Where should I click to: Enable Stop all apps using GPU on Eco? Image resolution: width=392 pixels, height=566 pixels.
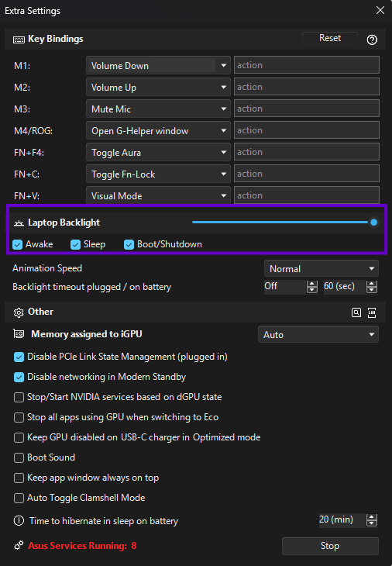(19, 418)
